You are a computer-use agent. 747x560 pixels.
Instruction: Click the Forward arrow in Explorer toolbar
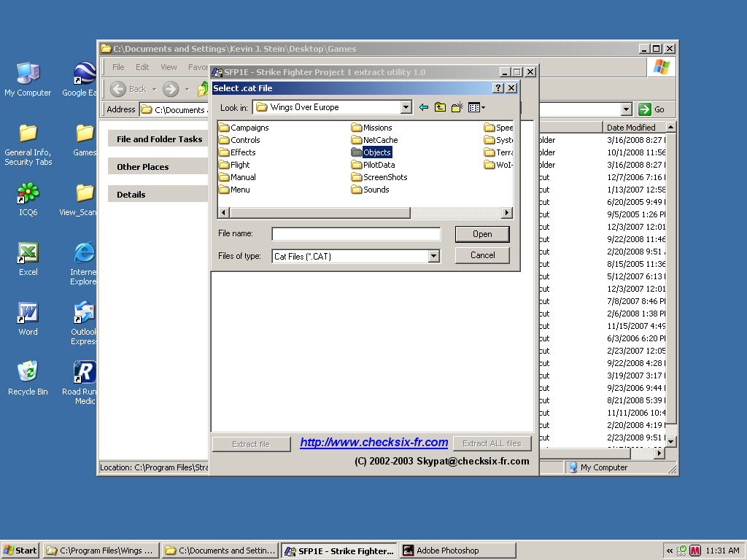(x=171, y=89)
